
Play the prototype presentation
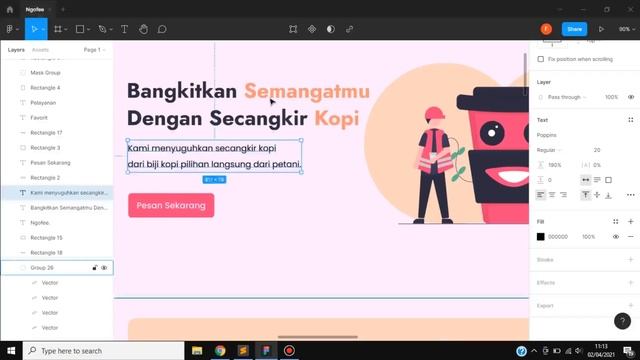pyautogui.click(x=601, y=29)
